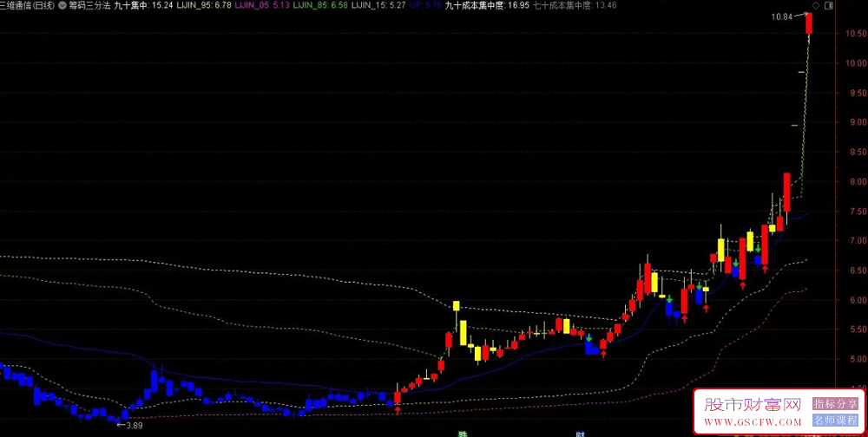Click the 九十集中: 15.24 value
This screenshot has height=437, width=868.
tap(143, 5)
